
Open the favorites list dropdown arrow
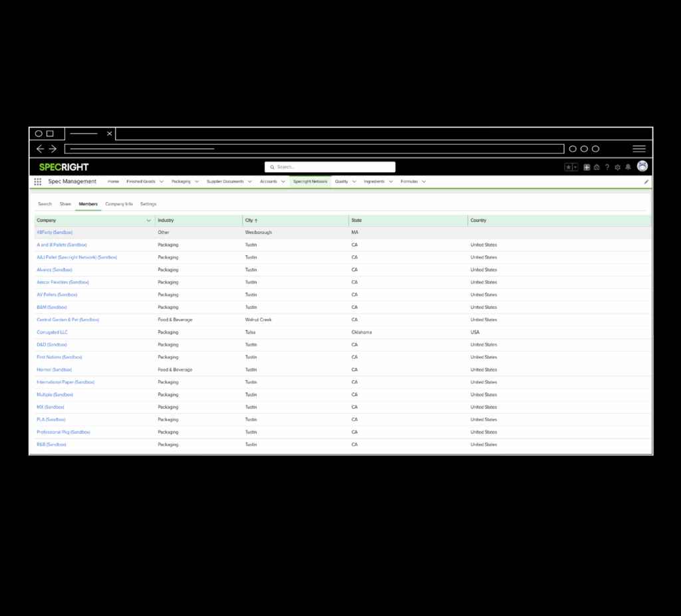[575, 167]
